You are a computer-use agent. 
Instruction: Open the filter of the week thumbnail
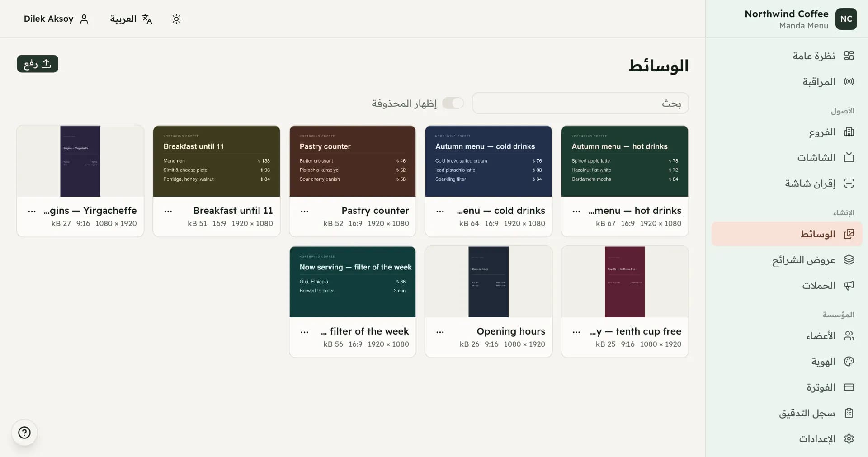[x=353, y=282]
